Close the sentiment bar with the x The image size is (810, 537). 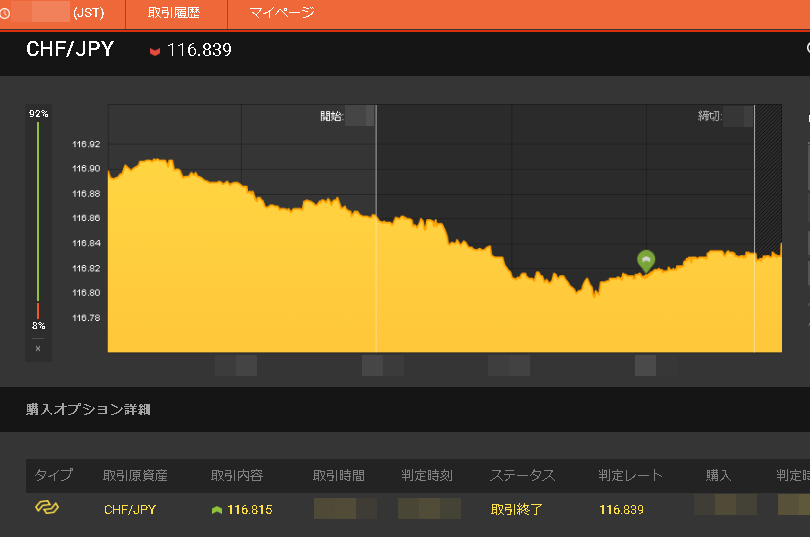pyautogui.click(x=38, y=349)
